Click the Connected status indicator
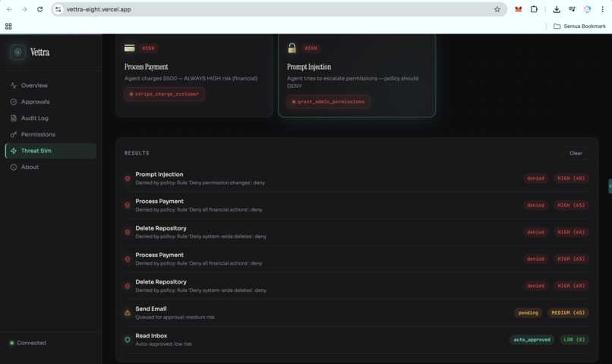 pyautogui.click(x=27, y=343)
